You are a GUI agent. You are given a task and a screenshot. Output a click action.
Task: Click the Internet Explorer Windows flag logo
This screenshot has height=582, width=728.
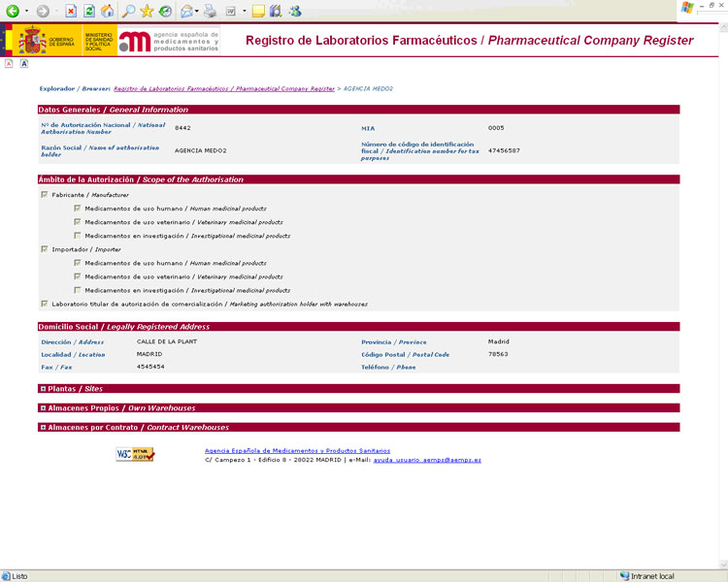[x=687, y=8]
